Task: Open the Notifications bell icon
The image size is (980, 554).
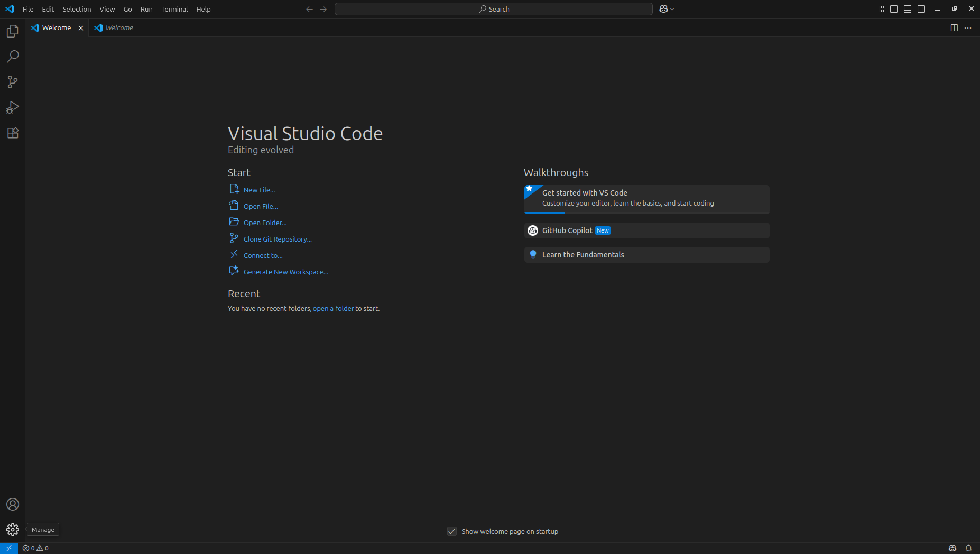Action: coord(968,548)
